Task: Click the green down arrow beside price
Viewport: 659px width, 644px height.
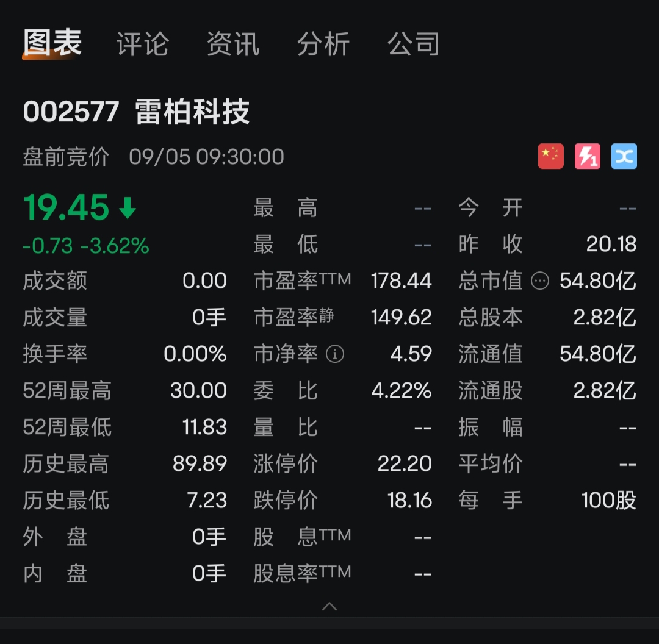Action: click(128, 207)
